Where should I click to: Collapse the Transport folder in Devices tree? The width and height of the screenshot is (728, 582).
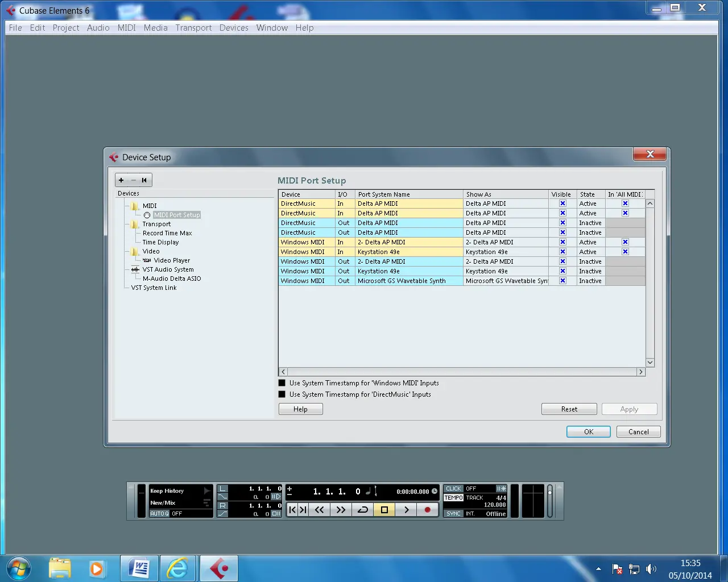click(135, 224)
